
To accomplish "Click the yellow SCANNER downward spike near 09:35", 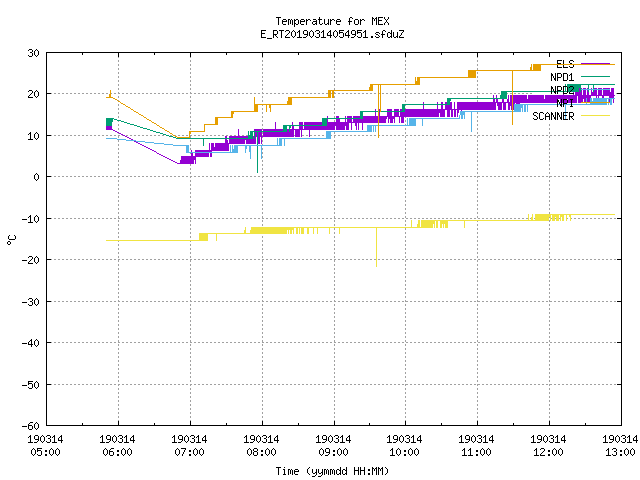I will [x=376, y=248].
